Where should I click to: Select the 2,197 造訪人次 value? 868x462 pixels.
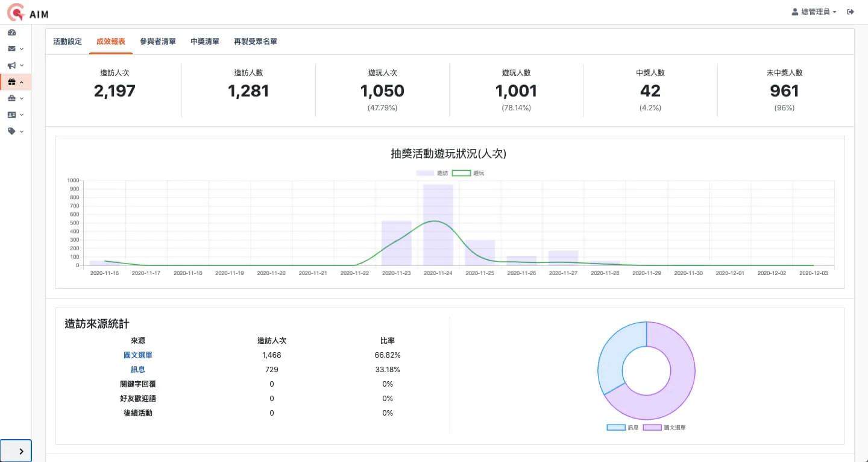point(115,91)
